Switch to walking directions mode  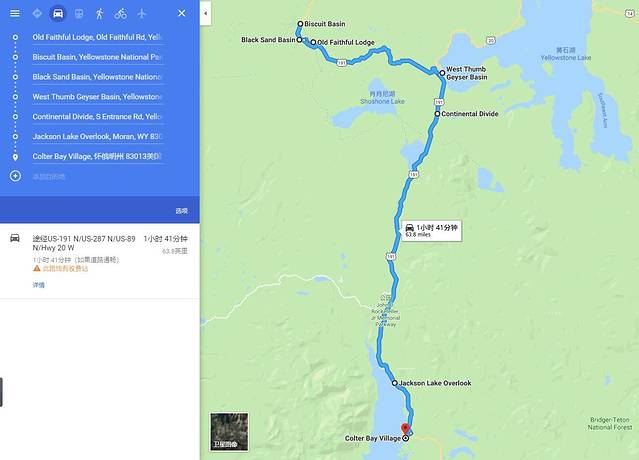click(99, 13)
